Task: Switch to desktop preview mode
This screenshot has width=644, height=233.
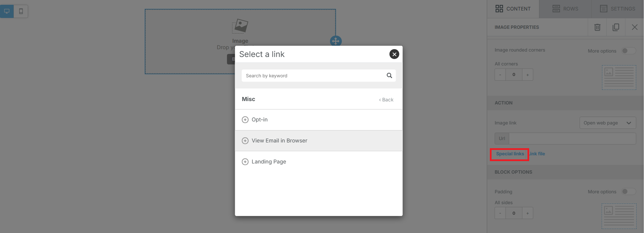Action: 7,11
